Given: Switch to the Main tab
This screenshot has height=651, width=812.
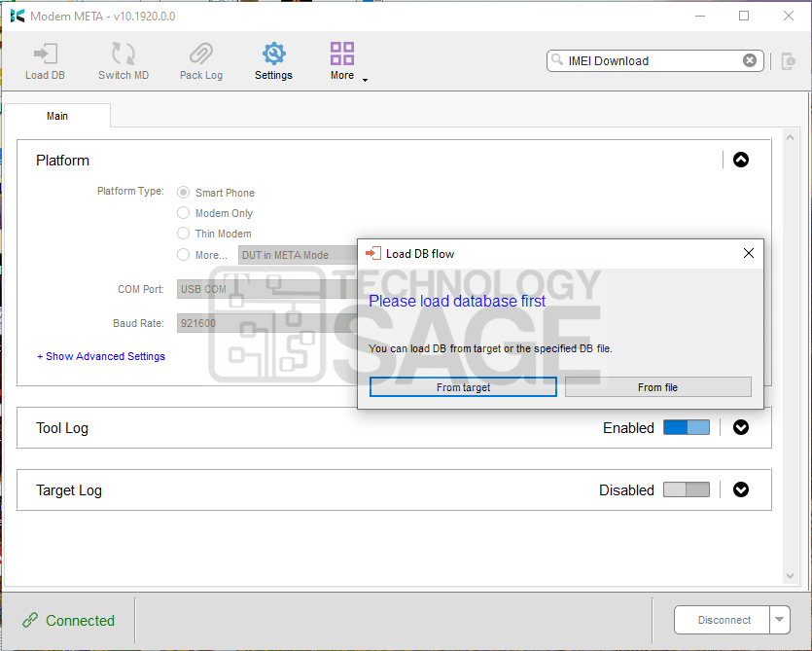Looking at the screenshot, I should (57, 116).
